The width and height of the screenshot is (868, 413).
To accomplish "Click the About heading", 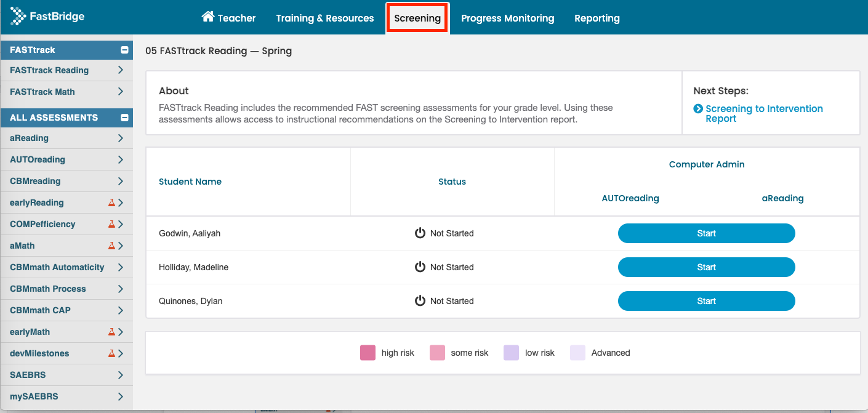I will [174, 90].
